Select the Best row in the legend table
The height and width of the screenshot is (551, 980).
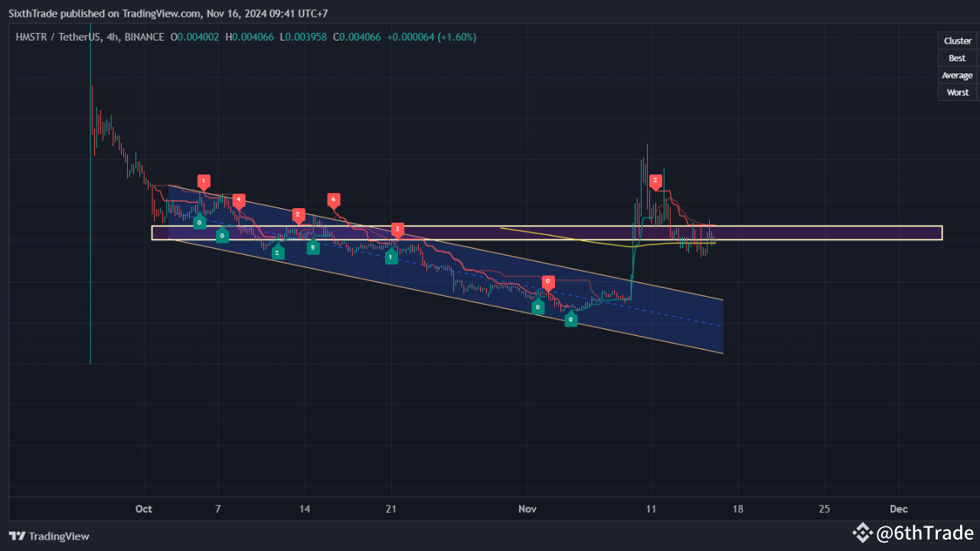(x=957, y=58)
